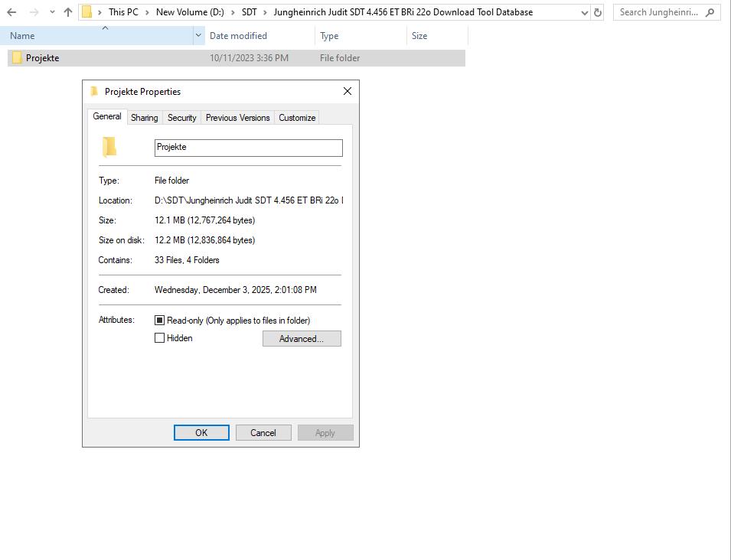Open SDT breadcrumb folder
The width and height of the screenshot is (731, 560).
click(249, 12)
